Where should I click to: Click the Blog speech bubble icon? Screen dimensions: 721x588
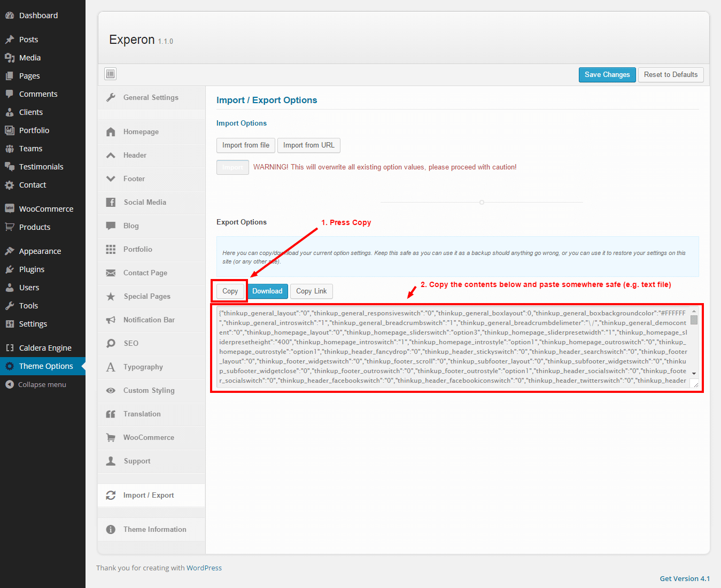coord(111,226)
